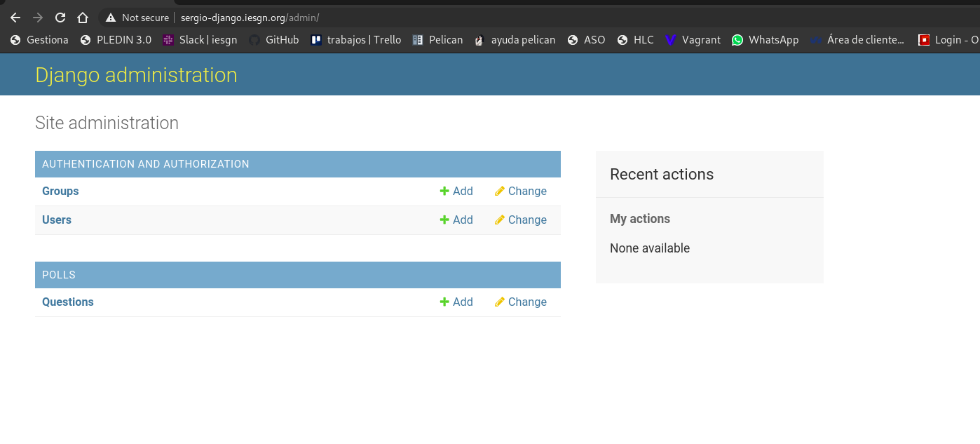Add a new Group
Image resolution: width=980 pixels, height=444 pixels.
coord(456,191)
